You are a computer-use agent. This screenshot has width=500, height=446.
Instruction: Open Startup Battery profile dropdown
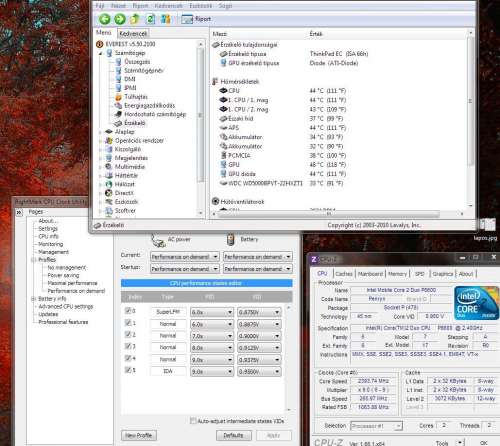coord(258,269)
